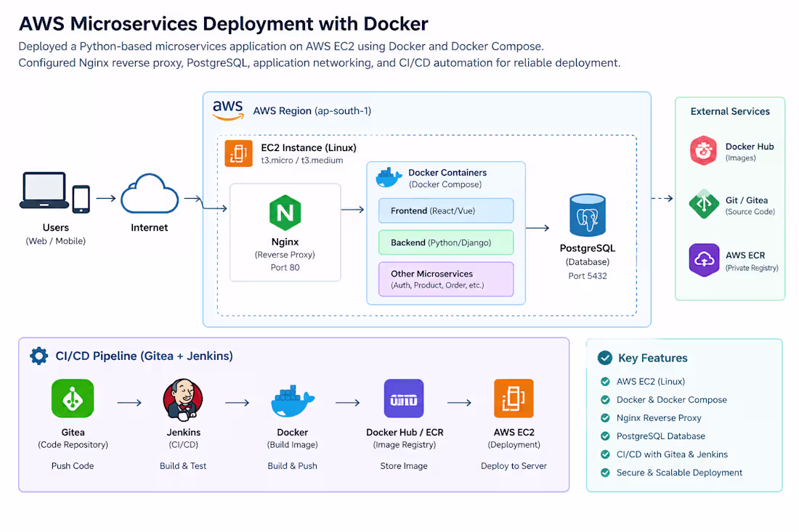Image resolution: width=799 pixels, height=532 pixels.
Task: Click the EC2 Instance (Linux) label
Action: pyautogui.click(x=308, y=147)
